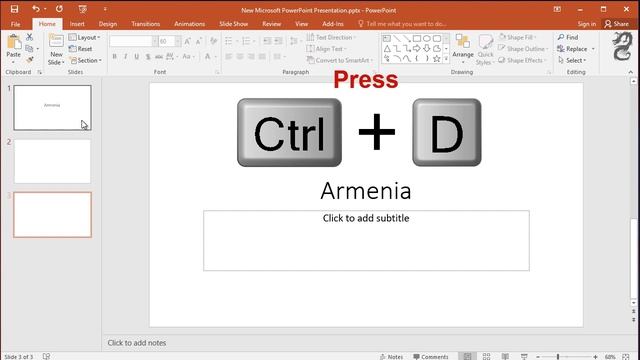The width and height of the screenshot is (640, 360).
Task: Expand the shapes gallery More arrow
Action: [446, 59]
